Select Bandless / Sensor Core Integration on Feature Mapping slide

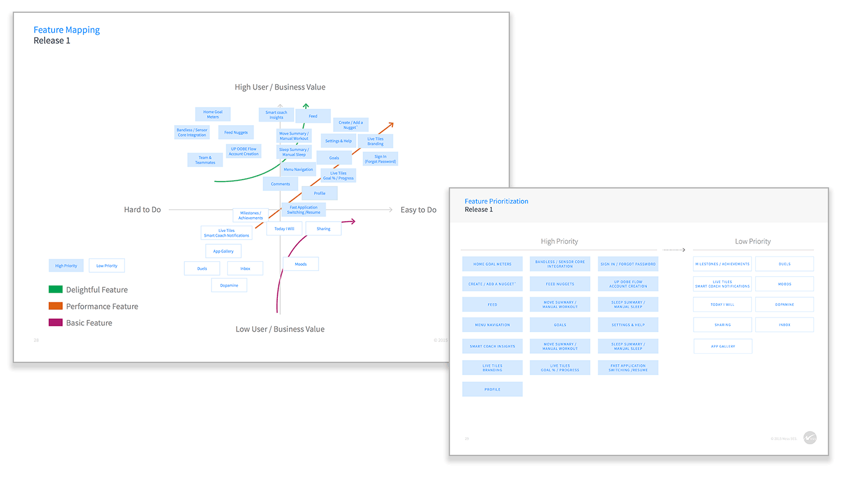(192, 132)
